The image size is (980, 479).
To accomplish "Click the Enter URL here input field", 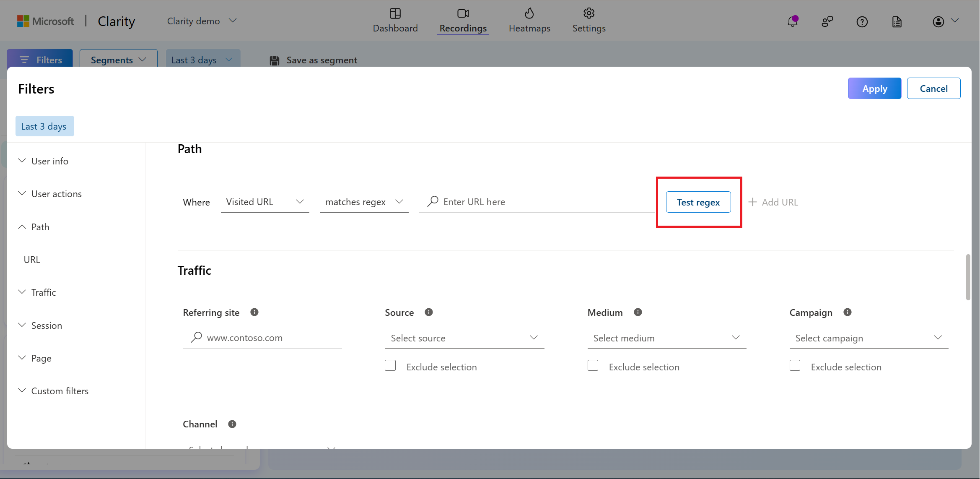I will click(538, 202).
